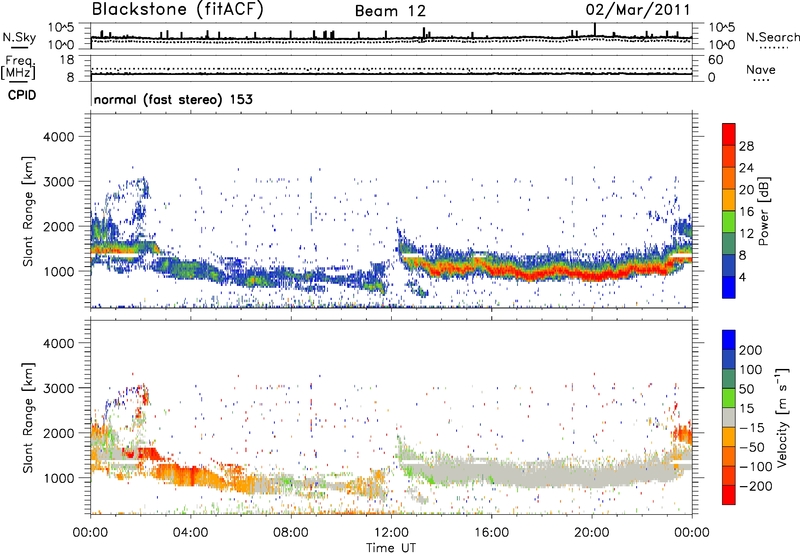Click the 'N.Search' legend label

tap(772, 37)
